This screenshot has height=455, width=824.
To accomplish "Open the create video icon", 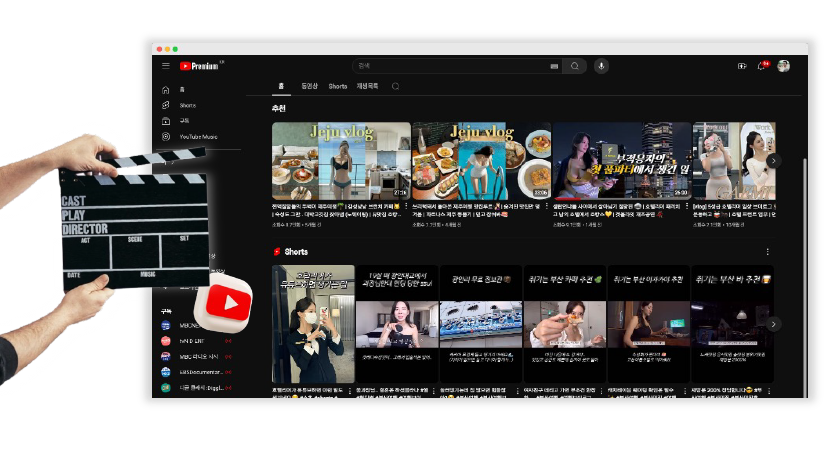I will tap(742, 66).
